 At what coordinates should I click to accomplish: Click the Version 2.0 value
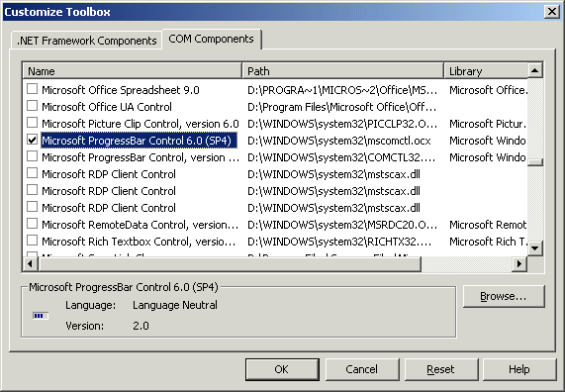click(x=141, y=326)
